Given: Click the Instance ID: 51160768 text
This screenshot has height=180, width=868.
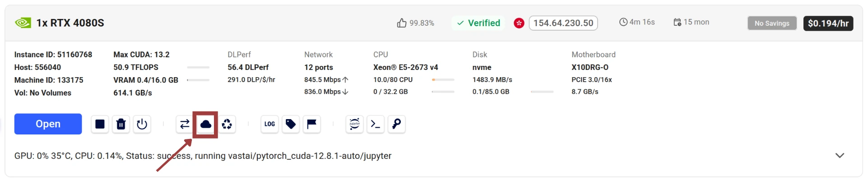Looking at the screenshot, I should click(x=53, y=55).
